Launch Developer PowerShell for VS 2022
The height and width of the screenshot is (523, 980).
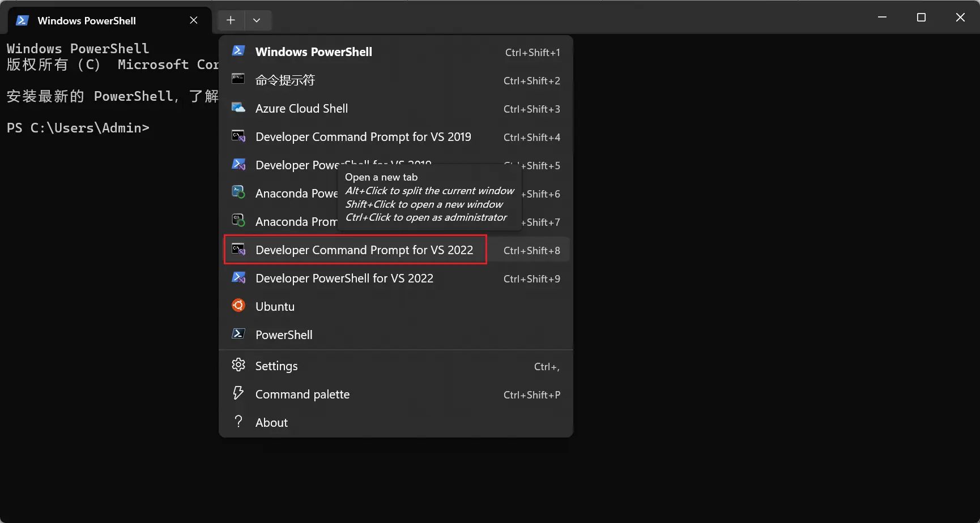click(x=395, y=278)
